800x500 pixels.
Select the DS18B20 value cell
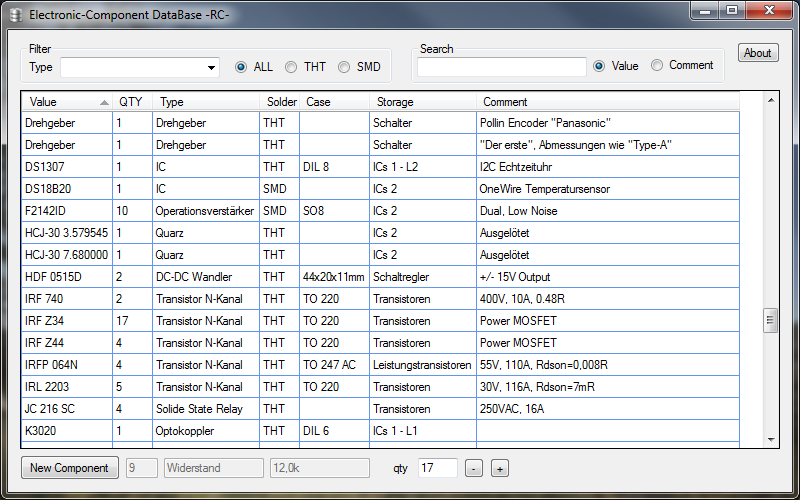pyautogui.click(x=67, y=189)
